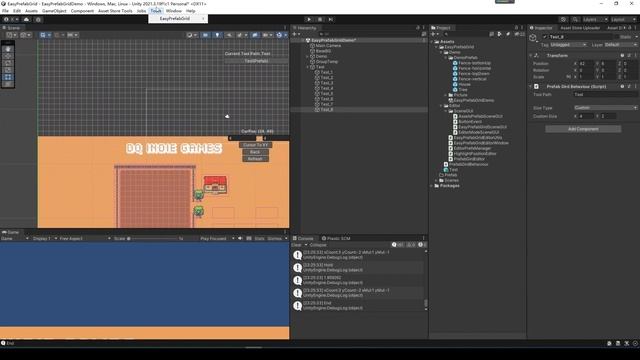The height and width of the screenshot is (360, 640).
Task: Click the Back button in Scene
Action: click(x=255, y=152)
